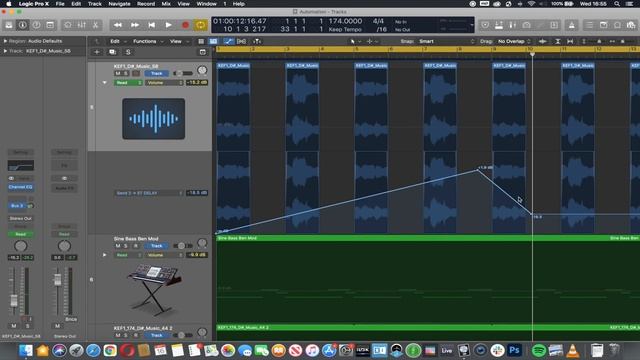
Task: Click green Read button on left channel strip
Action: [20, 234]
